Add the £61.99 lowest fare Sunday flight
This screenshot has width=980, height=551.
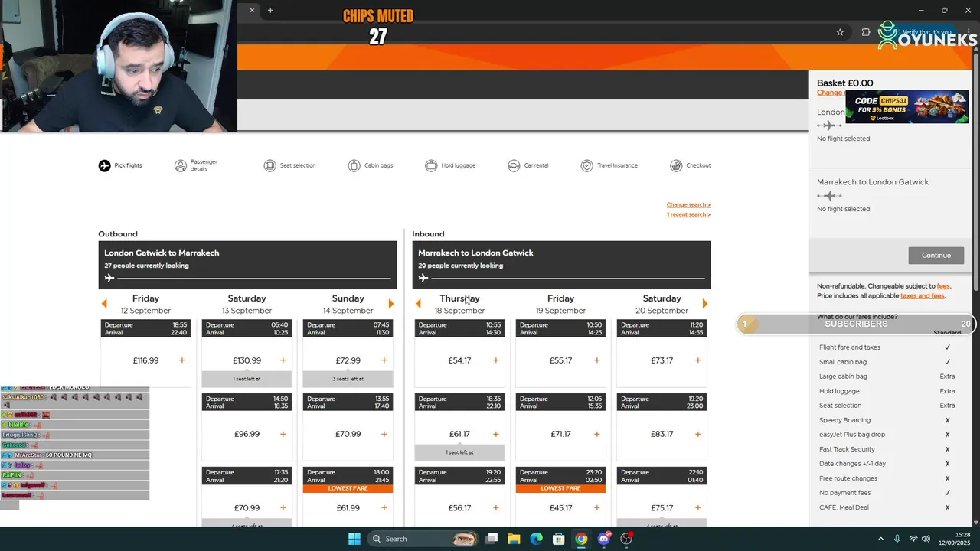[x=384, y=507]
